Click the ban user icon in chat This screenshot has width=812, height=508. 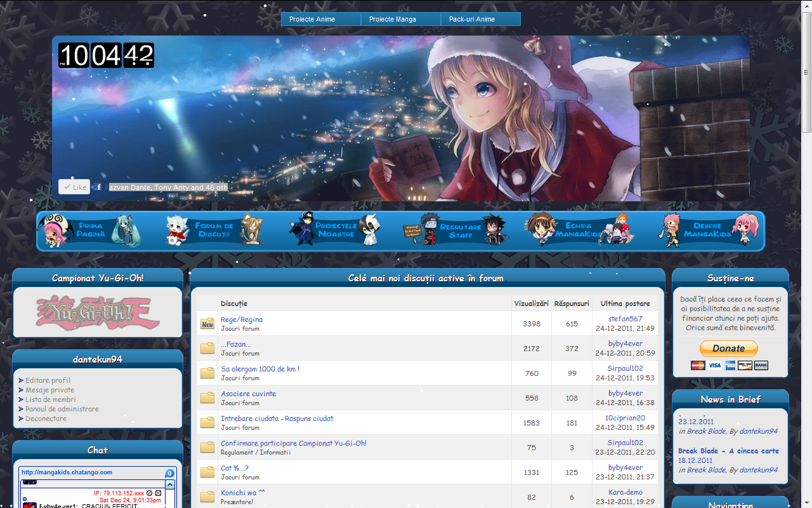click(x=149, y=493)
